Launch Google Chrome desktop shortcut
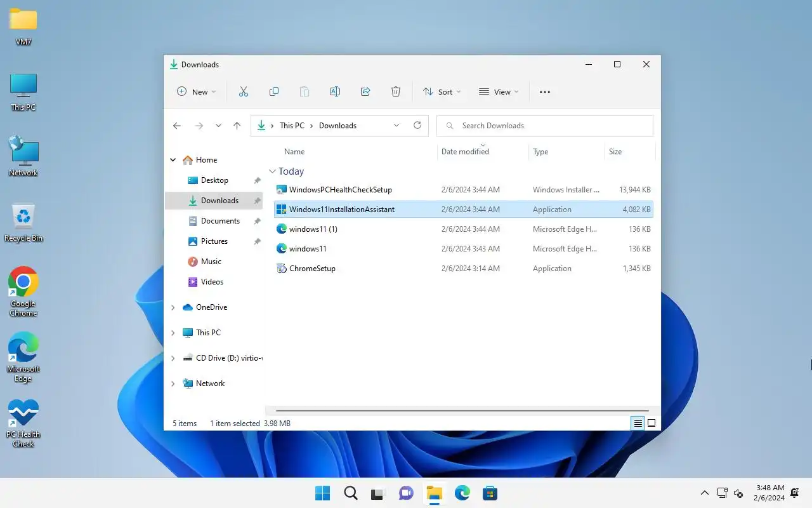The width and height of the screenshot is (812, 508). (x=23, y=292)
